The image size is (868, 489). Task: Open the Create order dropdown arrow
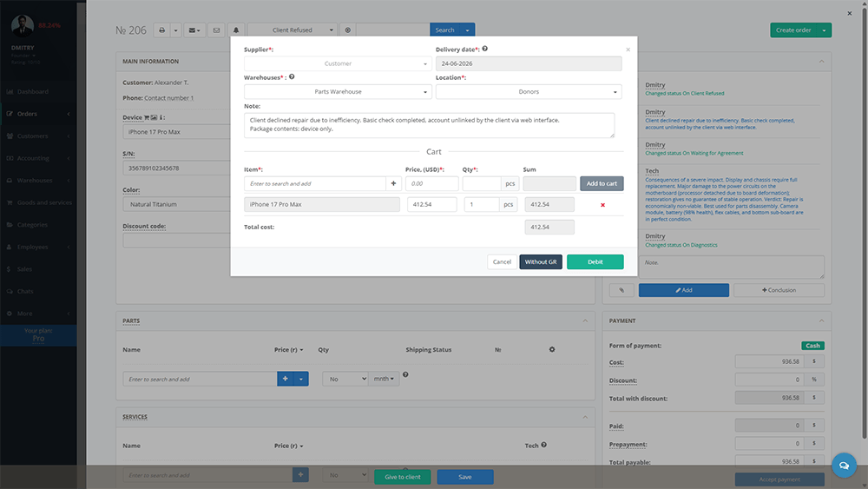point(824,30)
